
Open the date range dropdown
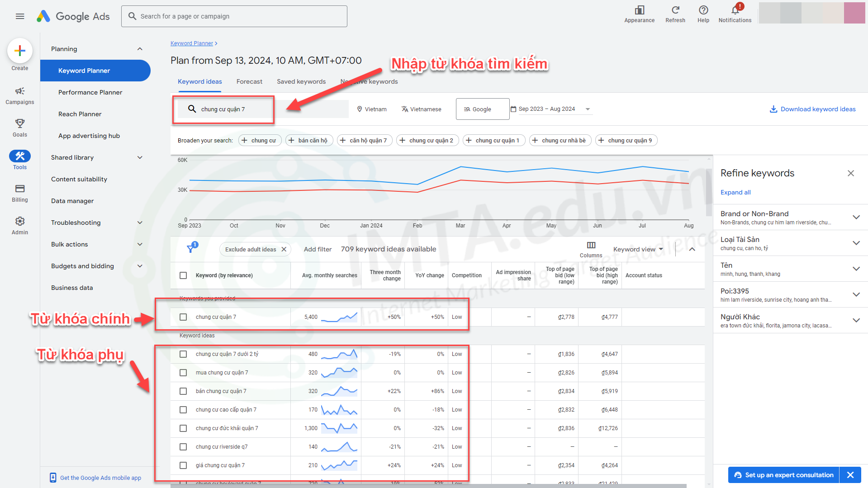[588, 109]
